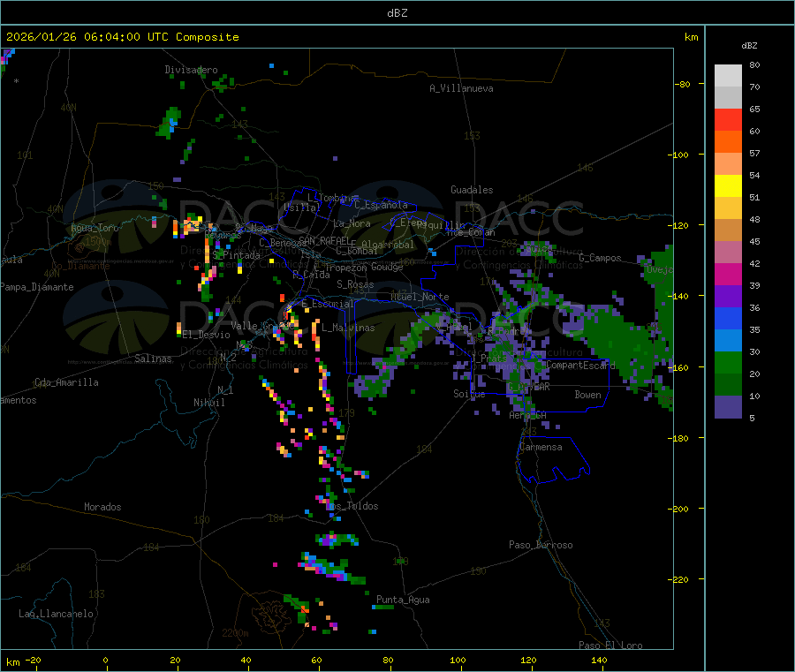Image resolution: width=795 pixels, height=672 pixels.
Task: Click the -20 km x-axis tick label
Action: pyautogui.click(x=33, y=660)
